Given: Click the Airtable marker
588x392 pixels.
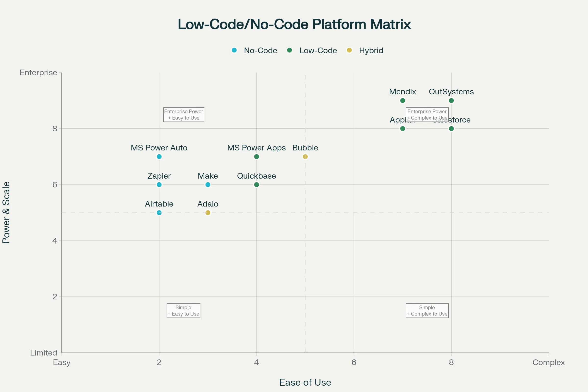Looking at the screenshot, I should [159, 212].
